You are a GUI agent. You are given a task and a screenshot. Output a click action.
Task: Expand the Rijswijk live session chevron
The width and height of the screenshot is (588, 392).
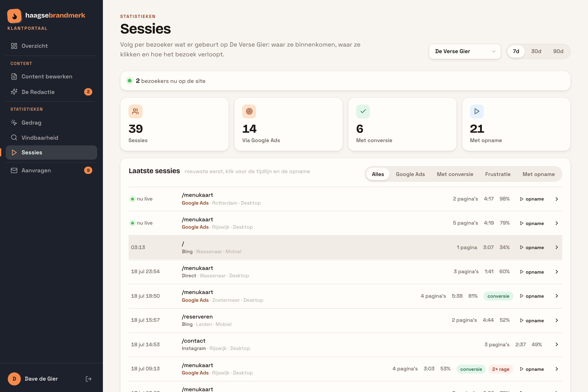[557, 223]
